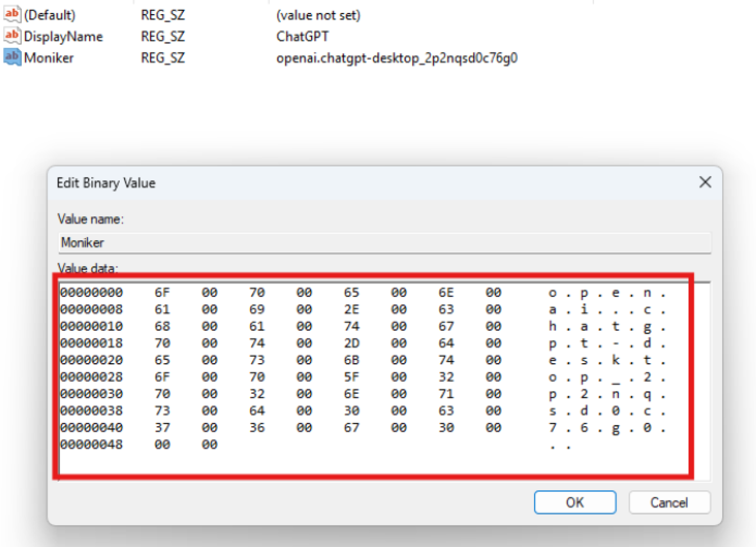
Task: Click the openai.chatgpt-desktop_2p2nqsd0c76g0 data cell
Action: (x=397, y=58)
